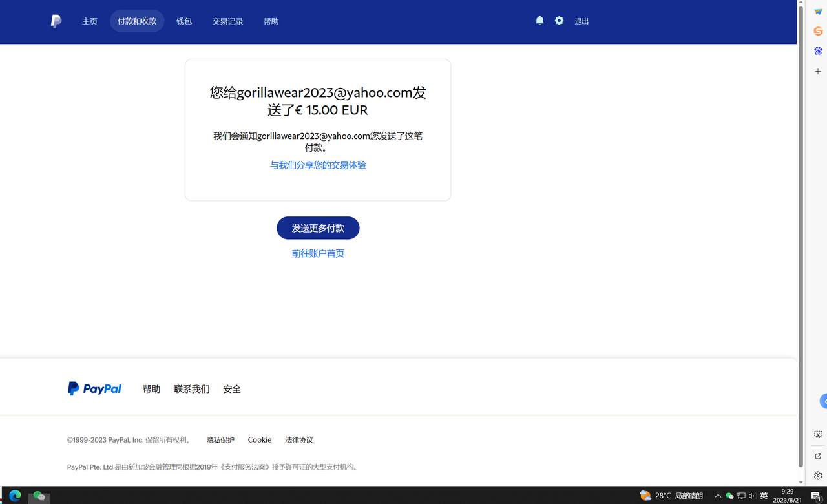This screenshot has height=504, width=827.
Task: Click the PayPal footer logo
Action: click(94, 388)
